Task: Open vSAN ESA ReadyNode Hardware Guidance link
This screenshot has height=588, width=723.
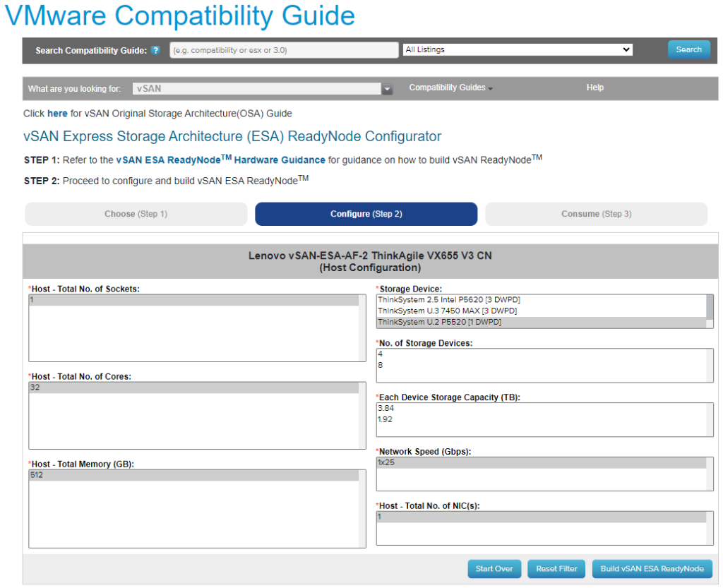Action: (x=221, y=160)
